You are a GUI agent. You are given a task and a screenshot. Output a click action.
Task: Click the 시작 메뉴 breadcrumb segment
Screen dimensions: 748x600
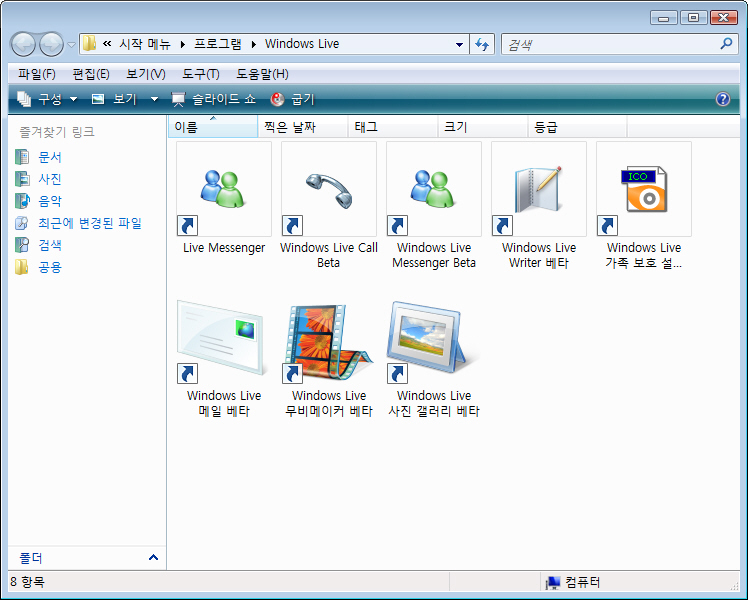click(x=145, y=44)
